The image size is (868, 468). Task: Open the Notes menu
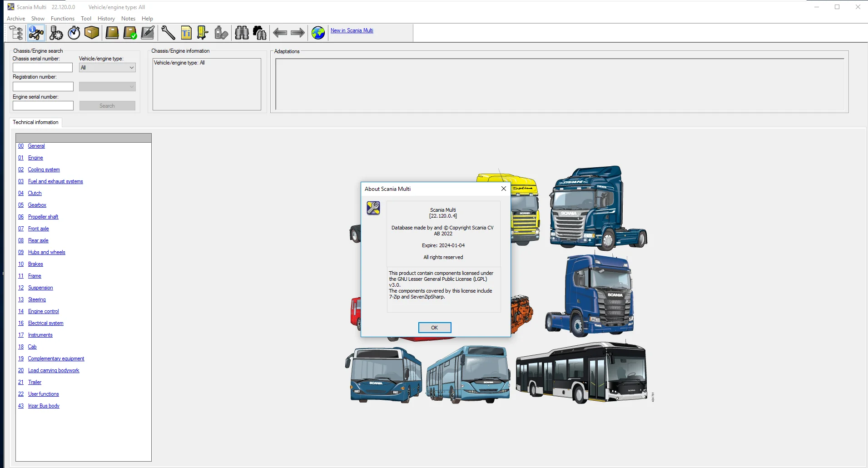[128, 19]
